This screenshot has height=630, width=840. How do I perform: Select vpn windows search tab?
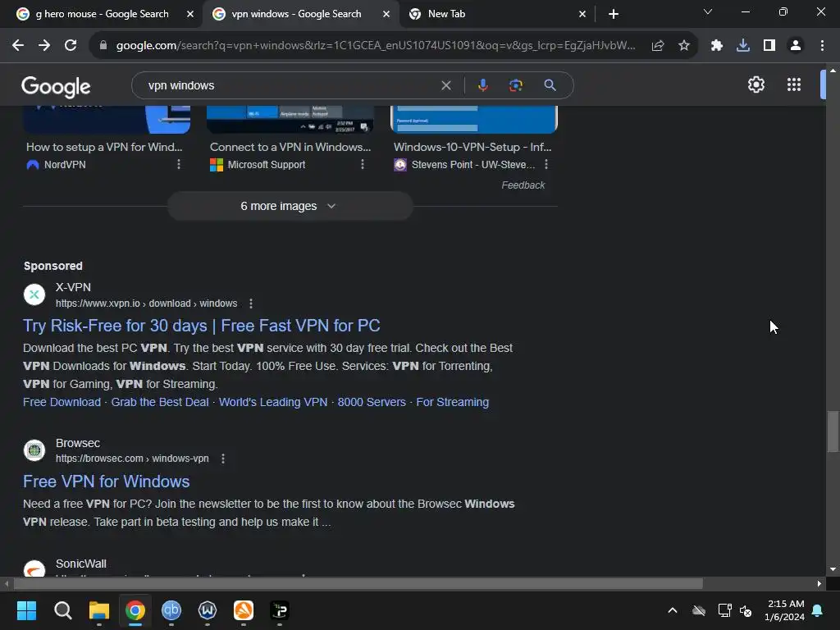tap(295, 14)
